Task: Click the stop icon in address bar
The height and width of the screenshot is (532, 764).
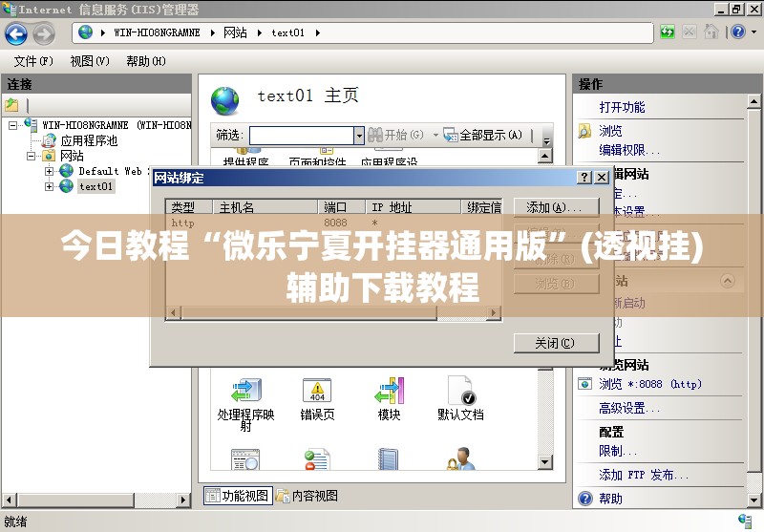Action: coord(689,32)
